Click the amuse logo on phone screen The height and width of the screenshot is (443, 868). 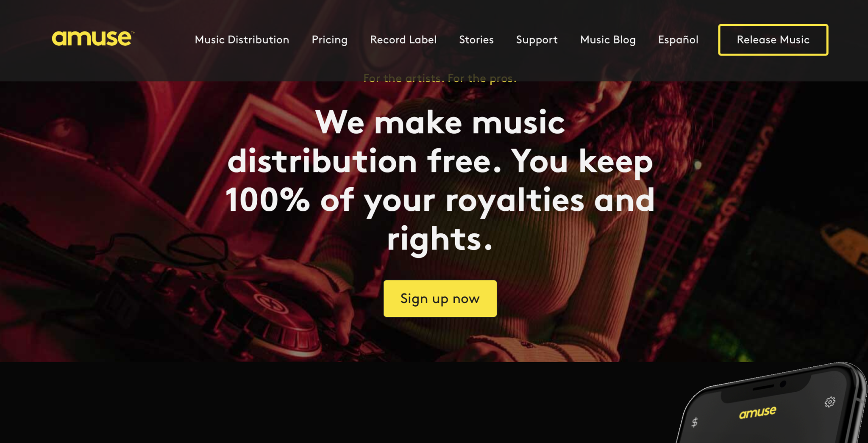pyautogui.click(x=757, y=412)
